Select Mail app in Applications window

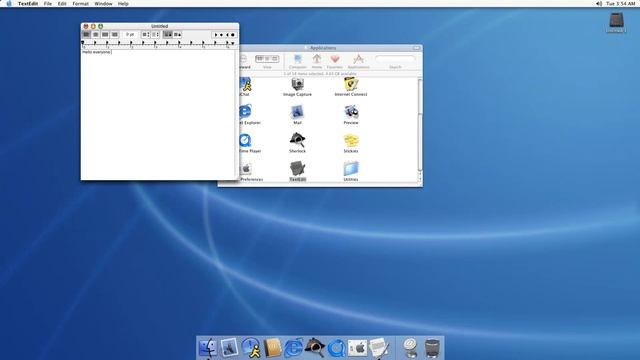click(x=297, y=115)
